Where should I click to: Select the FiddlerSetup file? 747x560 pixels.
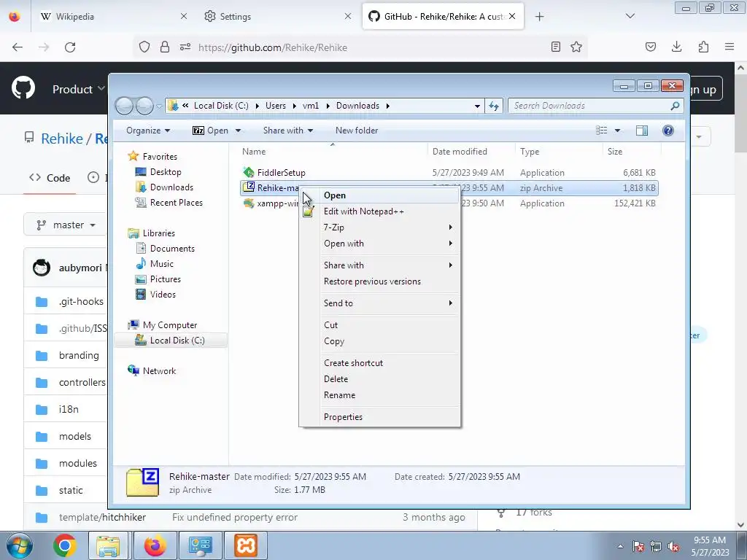coord(281,173)
